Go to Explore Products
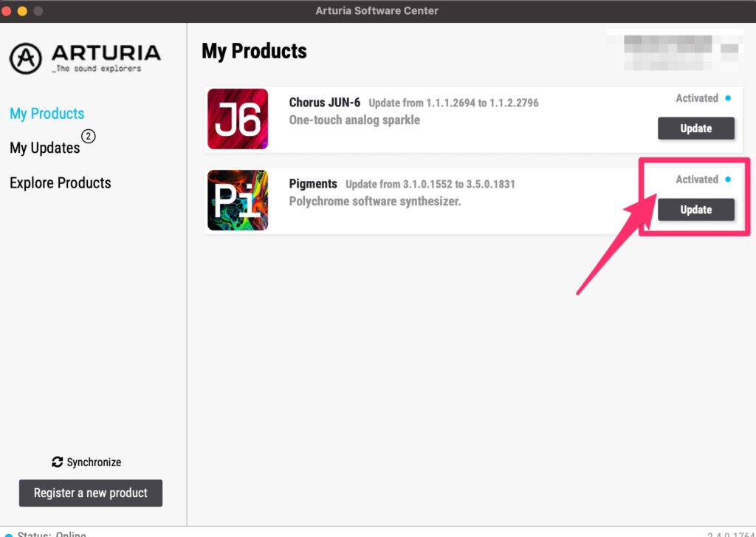 (60, 183)
